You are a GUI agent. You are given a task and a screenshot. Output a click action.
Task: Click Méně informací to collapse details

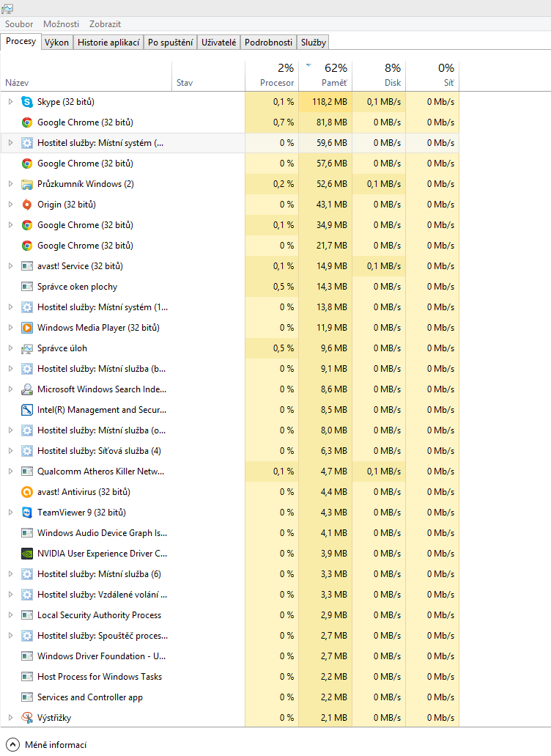click(x=56, y=745)
